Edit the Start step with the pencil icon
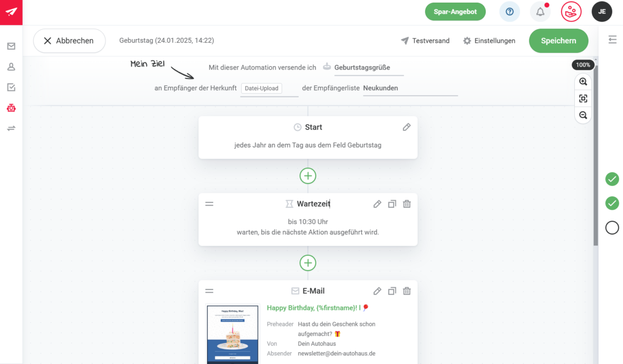The height and width of the screenshot is (364, 623). [407, 127]
